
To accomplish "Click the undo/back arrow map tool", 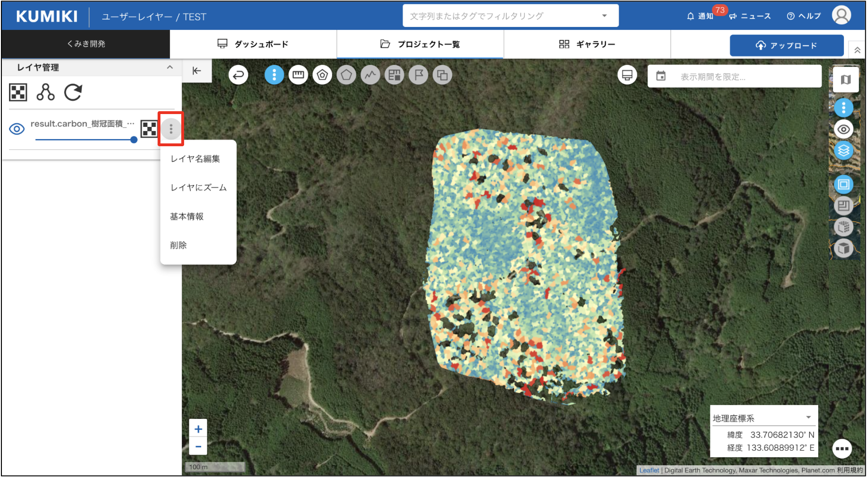I will point(238,75).
